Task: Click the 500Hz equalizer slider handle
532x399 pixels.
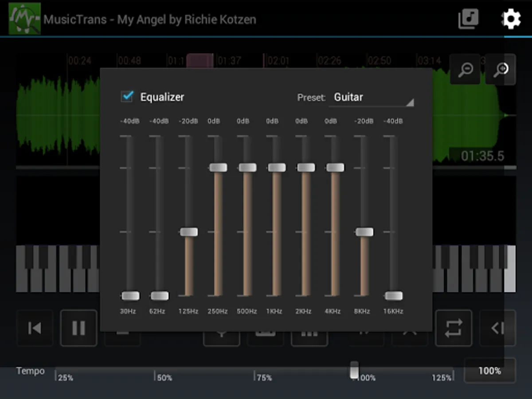Action: [247, 167]
